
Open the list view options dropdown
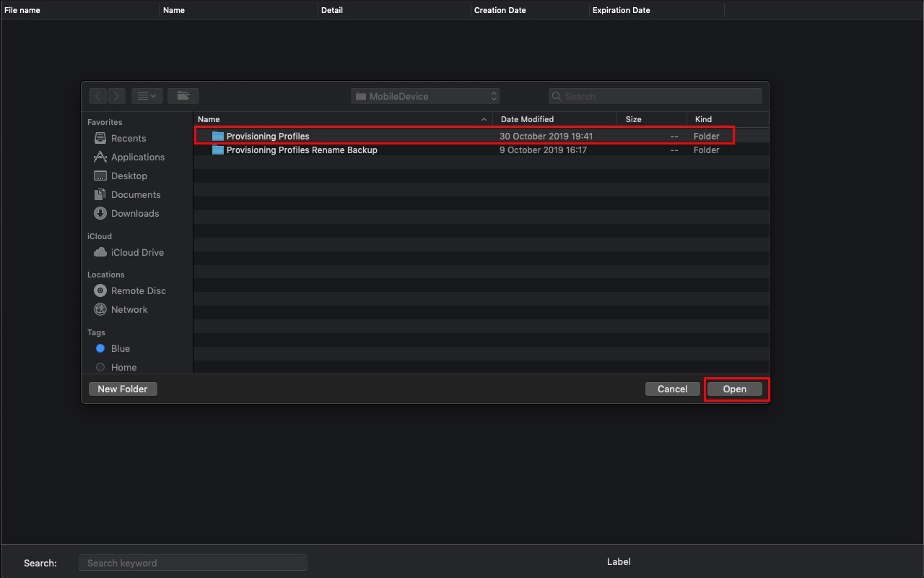click(147, 96)
